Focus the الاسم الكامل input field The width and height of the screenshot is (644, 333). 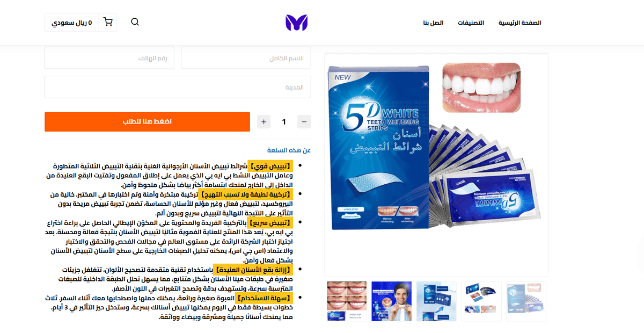coord(246,58)
